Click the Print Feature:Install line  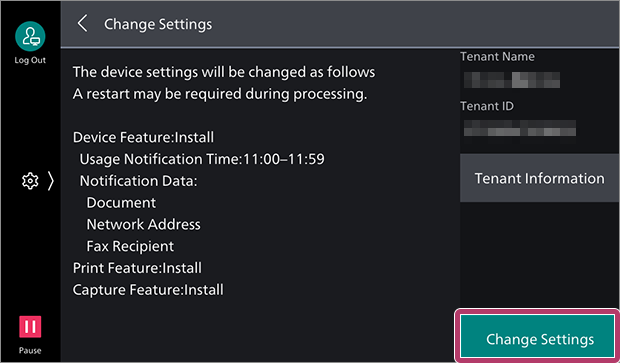point(137,268)
